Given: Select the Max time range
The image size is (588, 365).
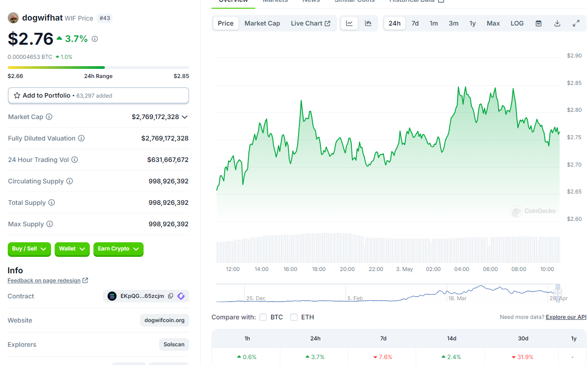Looking at the screenshot, I should coord(493,23).
